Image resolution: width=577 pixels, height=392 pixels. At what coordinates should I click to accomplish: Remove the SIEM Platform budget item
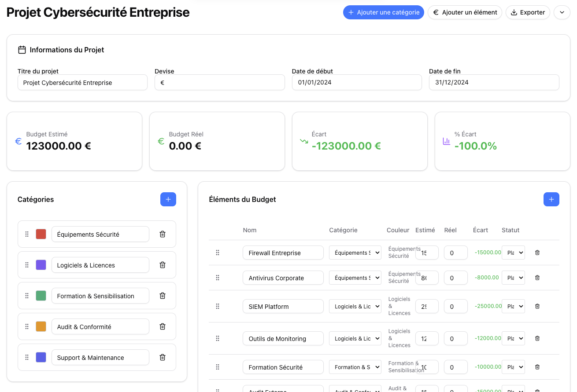[537, 306]
